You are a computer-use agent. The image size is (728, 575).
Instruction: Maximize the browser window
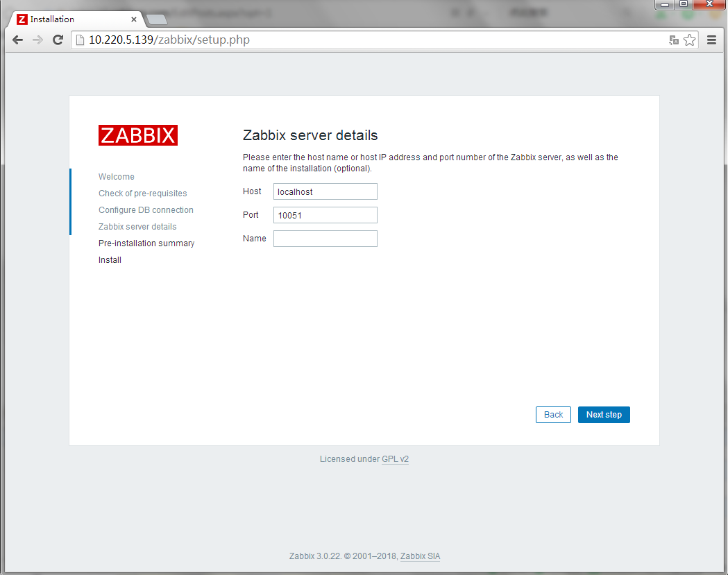click(684, 4)
